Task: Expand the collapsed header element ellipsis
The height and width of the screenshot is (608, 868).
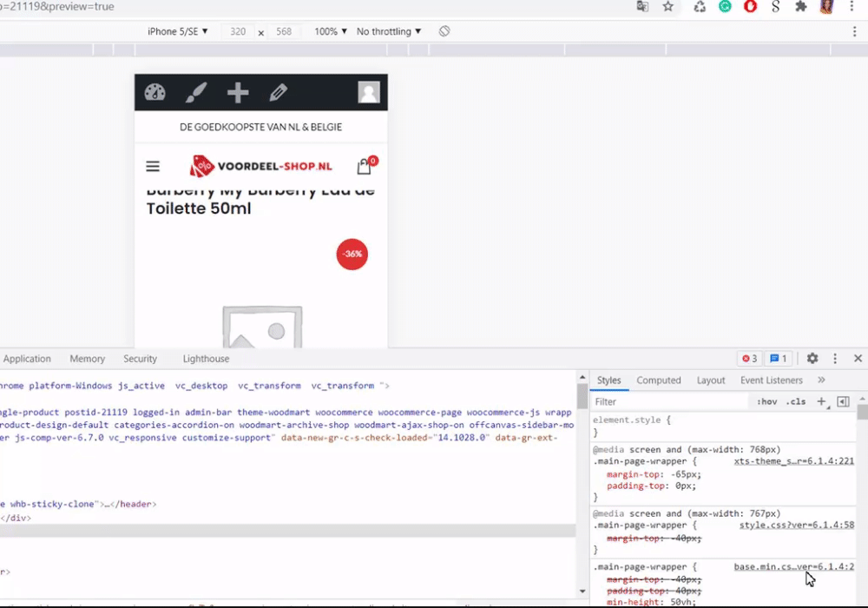Action: (x=106, y=505)
